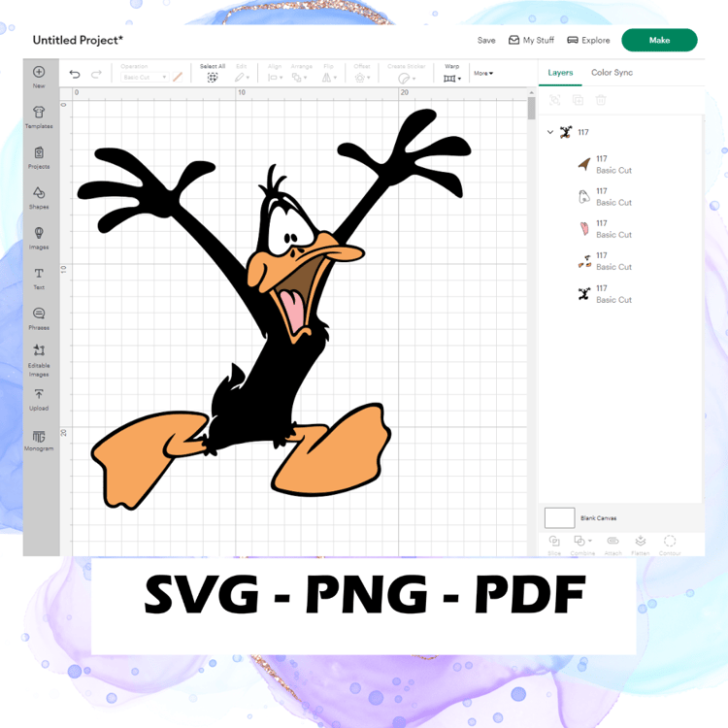
Task: Click the Contour icon
Action: [x=670, y=541]
